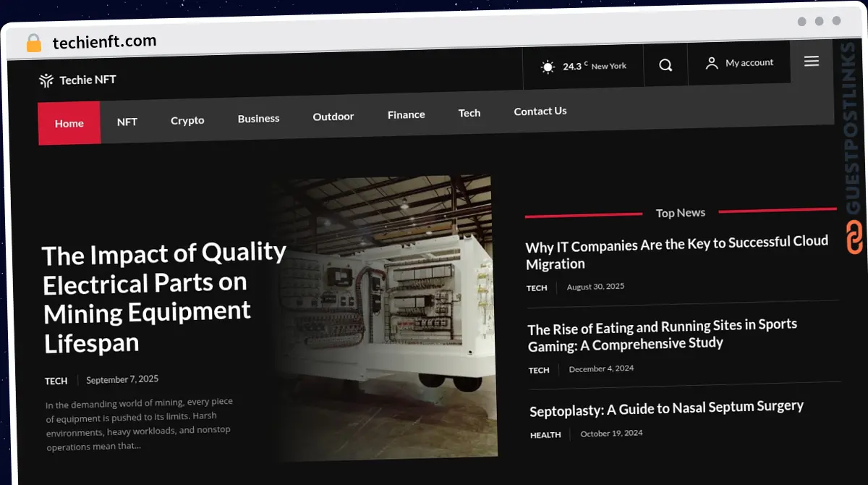Click the October 19, 2024 date
Viewport: 868px width, 485px height.
611,434
